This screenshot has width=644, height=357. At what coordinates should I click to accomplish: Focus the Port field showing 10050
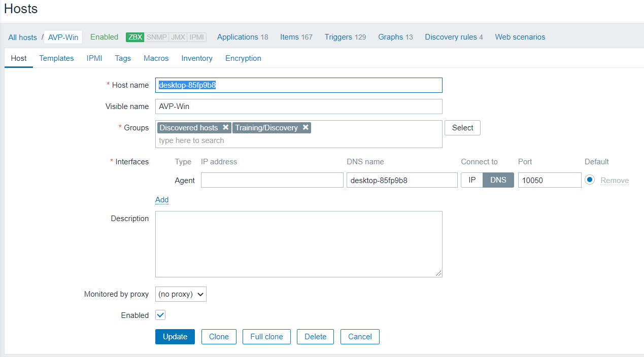click(x=550, y=180)
